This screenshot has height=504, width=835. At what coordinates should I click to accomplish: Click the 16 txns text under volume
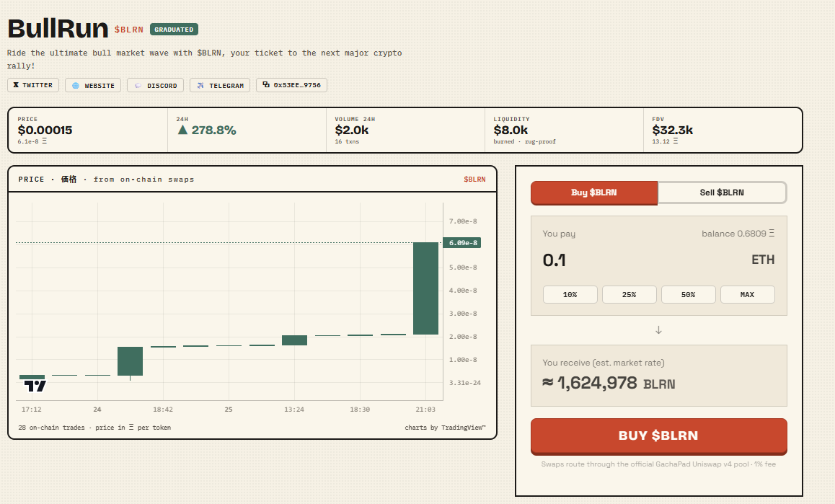click(347, 142)
